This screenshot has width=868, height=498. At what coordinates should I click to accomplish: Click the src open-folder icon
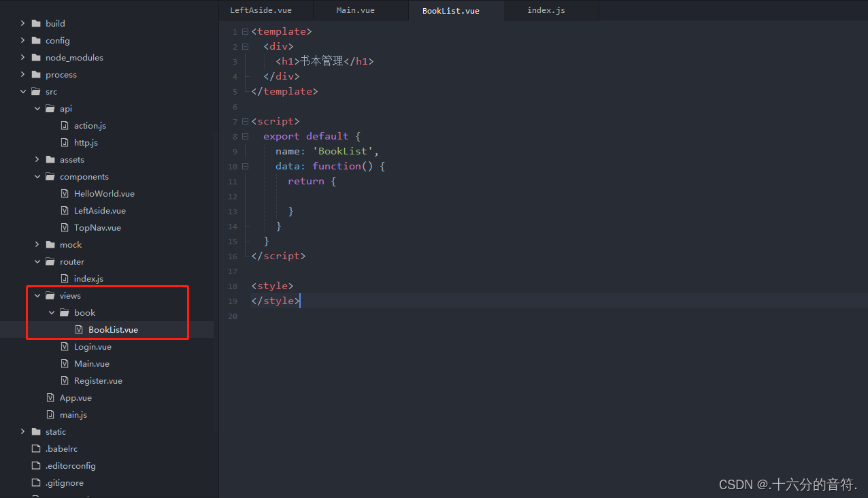tap(36, 91)
